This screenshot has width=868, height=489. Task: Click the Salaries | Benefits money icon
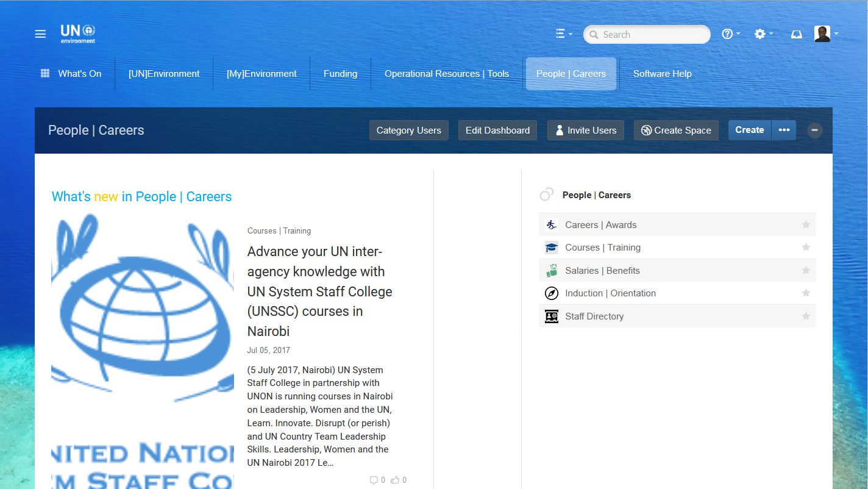552,271
